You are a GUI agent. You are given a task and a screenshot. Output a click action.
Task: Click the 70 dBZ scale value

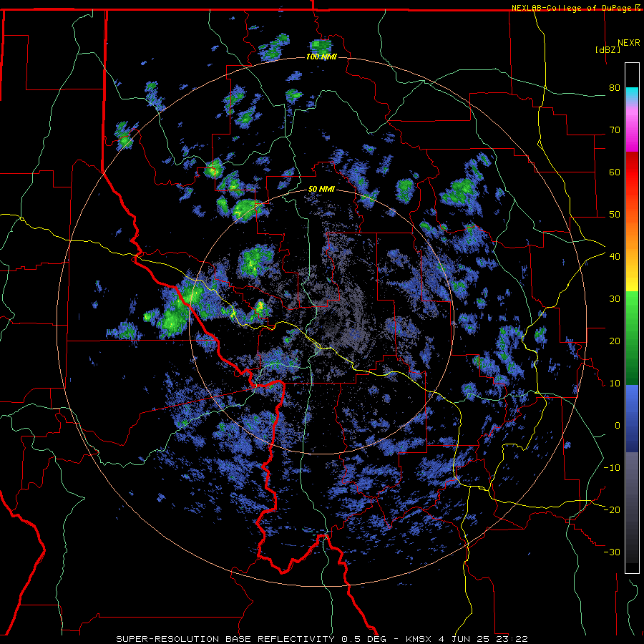pos(615,130)
